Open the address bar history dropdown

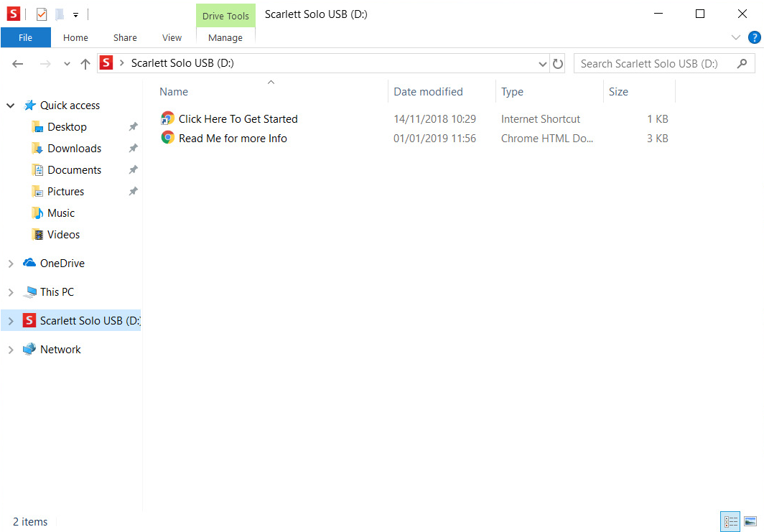click(542, 64)
